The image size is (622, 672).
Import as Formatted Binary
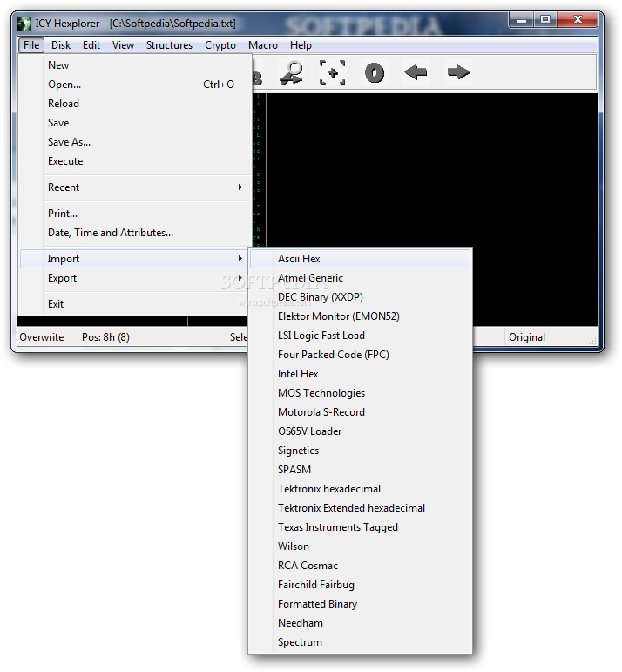point(361,604)
